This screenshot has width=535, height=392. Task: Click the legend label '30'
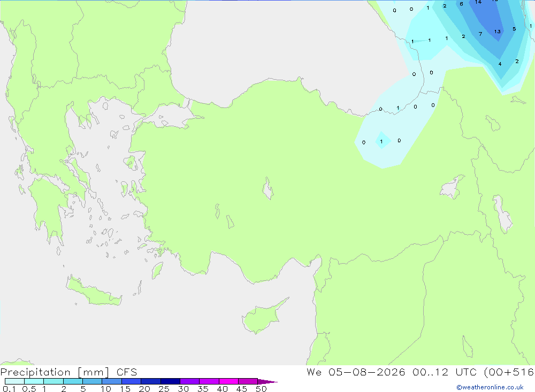(x=183, y=389)
